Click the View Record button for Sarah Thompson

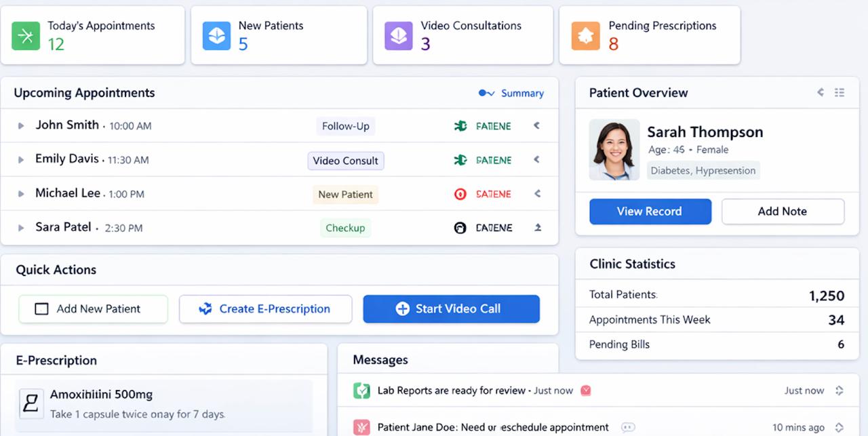point(650,211)
